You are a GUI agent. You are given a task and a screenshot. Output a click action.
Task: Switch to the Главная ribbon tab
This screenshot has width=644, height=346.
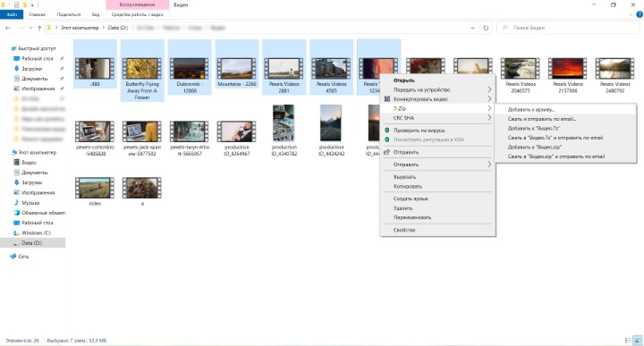coord(38,14)
